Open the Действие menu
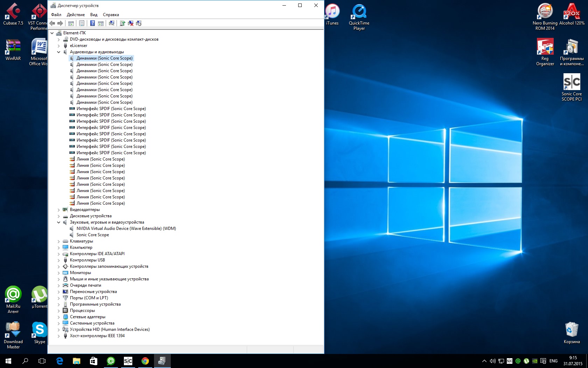 click(x=76, y=15)
